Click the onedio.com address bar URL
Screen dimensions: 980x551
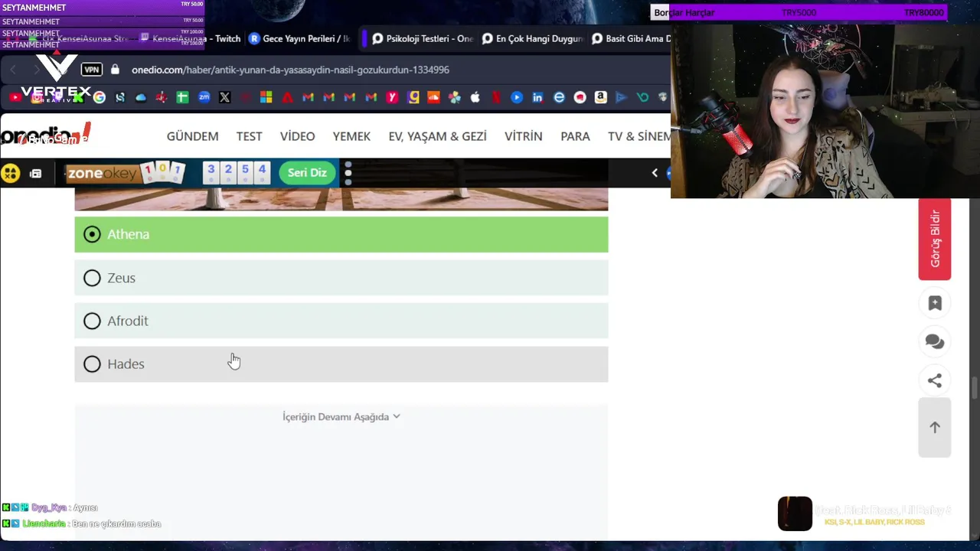pos(290,70)
